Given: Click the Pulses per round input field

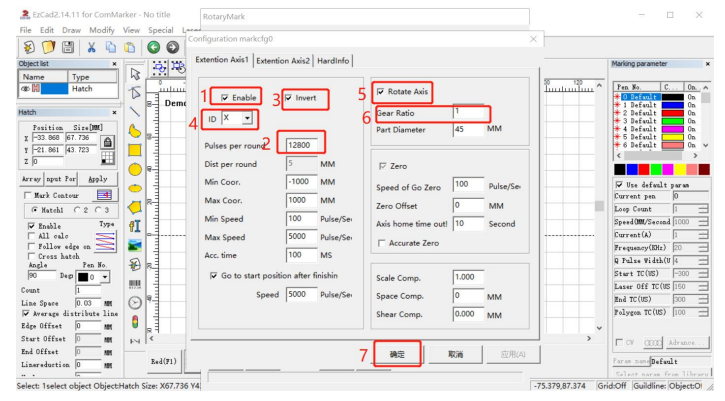Looking at the screenshot, I should tap(301, 145).
